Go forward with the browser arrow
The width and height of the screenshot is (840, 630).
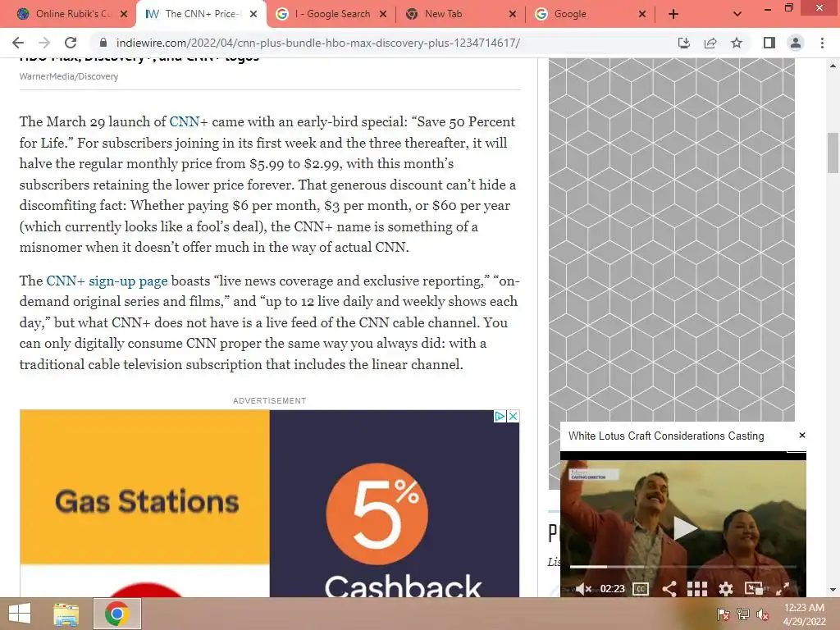tap(44, 43)
